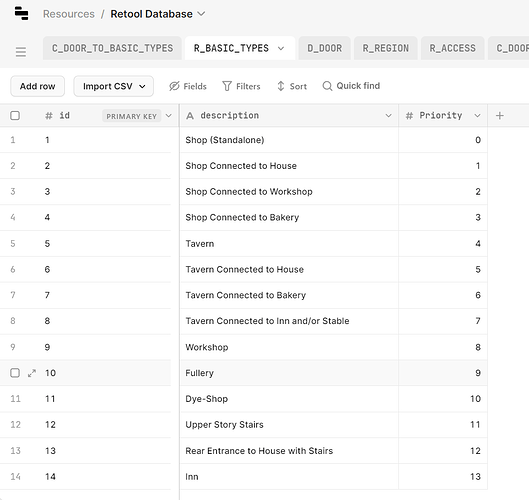Switch to the R_ACCESS tab
Viewport: 529px width, 500px height.
tap(452, 48)
